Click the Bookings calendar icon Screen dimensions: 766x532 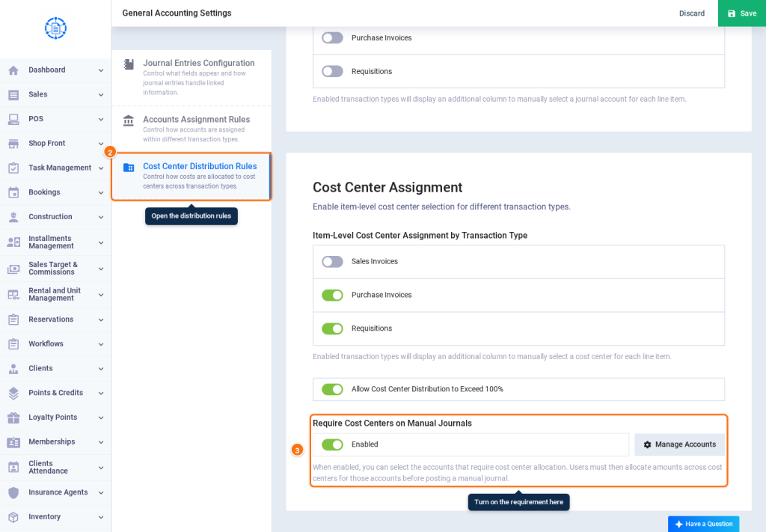[13, 192]
